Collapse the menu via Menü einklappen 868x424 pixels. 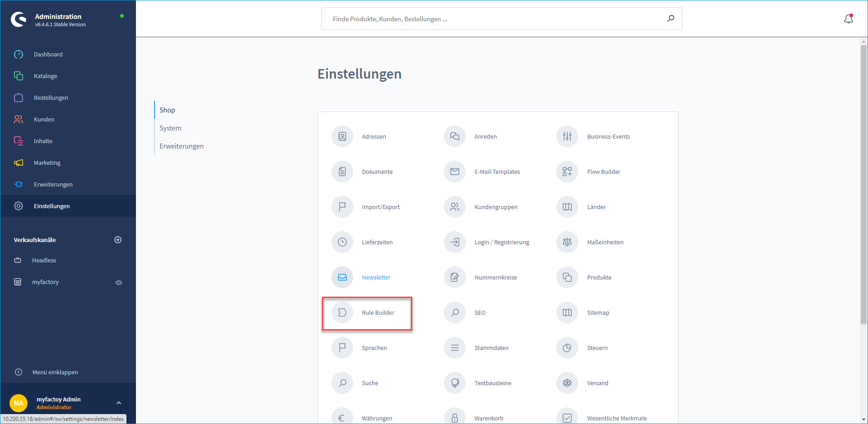55,372
